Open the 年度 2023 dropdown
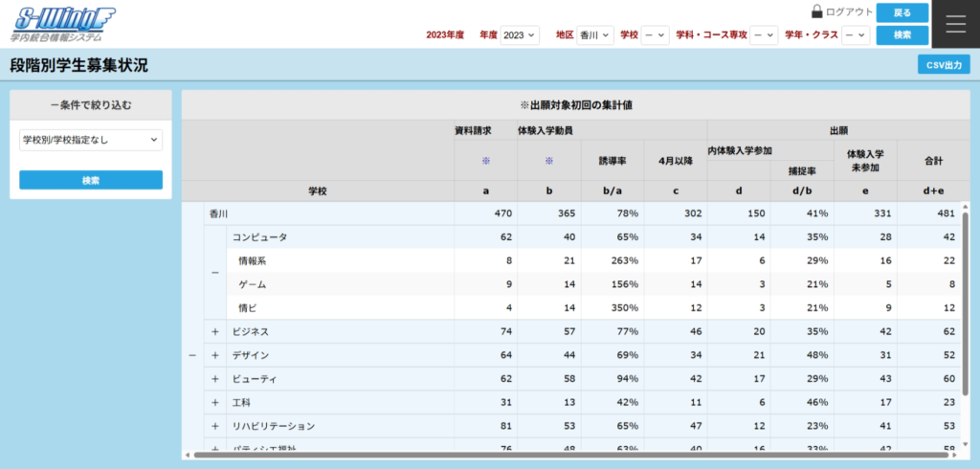980x469 pixels. [521, 34]
